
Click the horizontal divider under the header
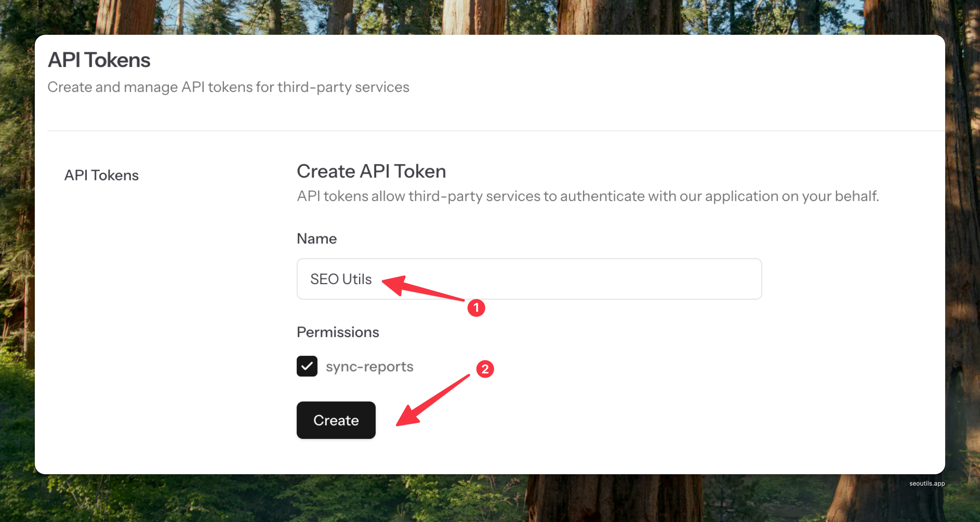495,131
